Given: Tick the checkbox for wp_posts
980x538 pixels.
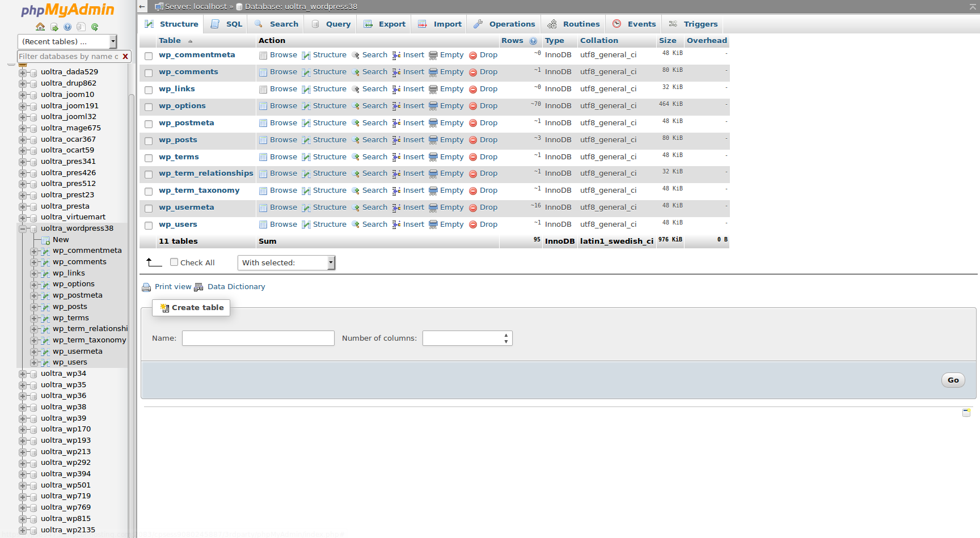Looking at the screenshot, I should (149, 141).
